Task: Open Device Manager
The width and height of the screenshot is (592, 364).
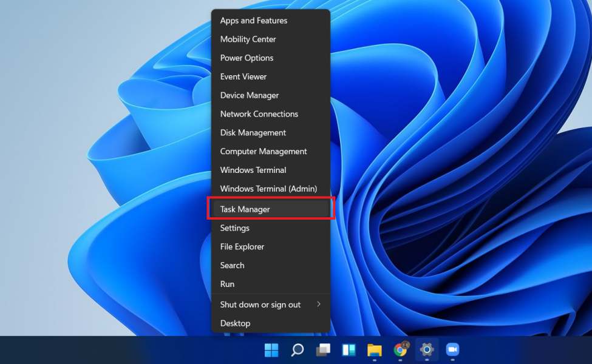Action: tap(271, 95)
